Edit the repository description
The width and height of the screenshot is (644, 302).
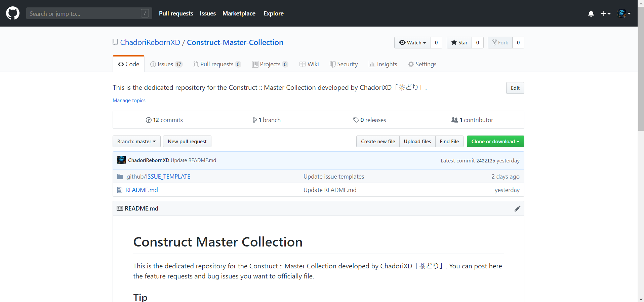pyautogui.click(x=515, y=88)
